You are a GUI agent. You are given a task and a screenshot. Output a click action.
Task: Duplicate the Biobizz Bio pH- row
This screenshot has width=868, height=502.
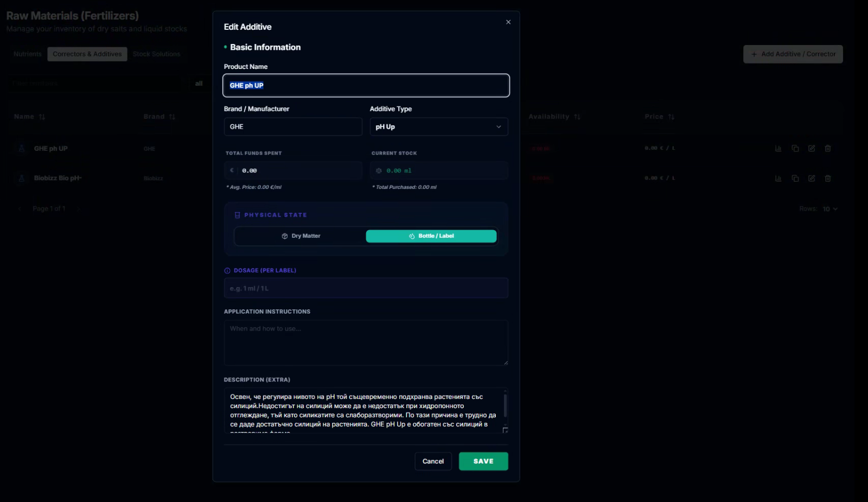click(x=795, y=179)
